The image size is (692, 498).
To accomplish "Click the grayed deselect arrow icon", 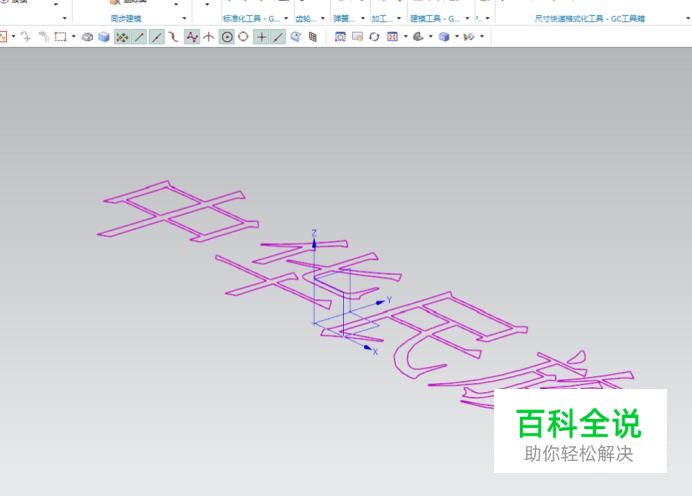I will (26, 37).
